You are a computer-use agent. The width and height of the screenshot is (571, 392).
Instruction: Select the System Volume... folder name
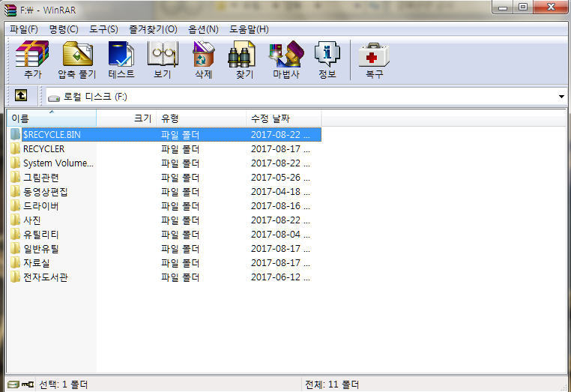[x=58, y=163]
